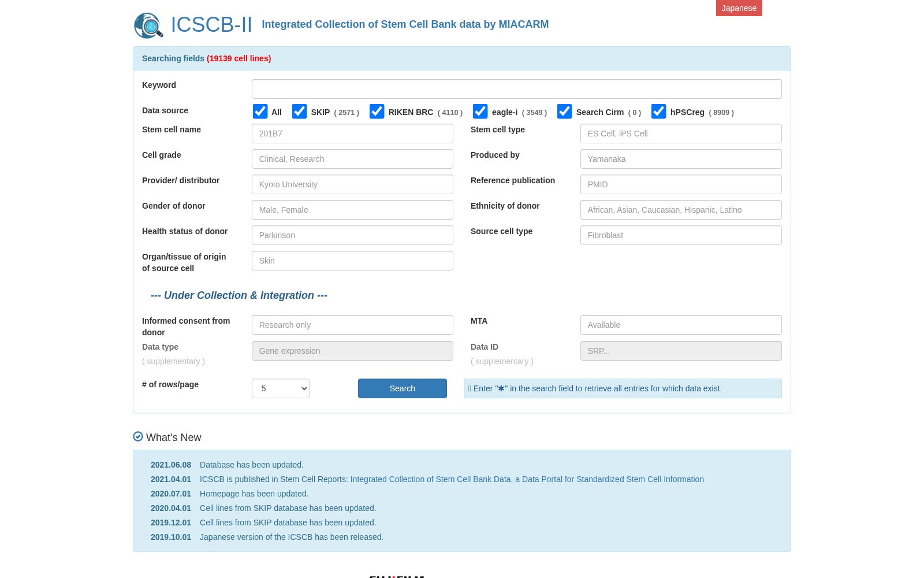Click the Source cell type field
924x578 pixels.
[x=681, y=235]
